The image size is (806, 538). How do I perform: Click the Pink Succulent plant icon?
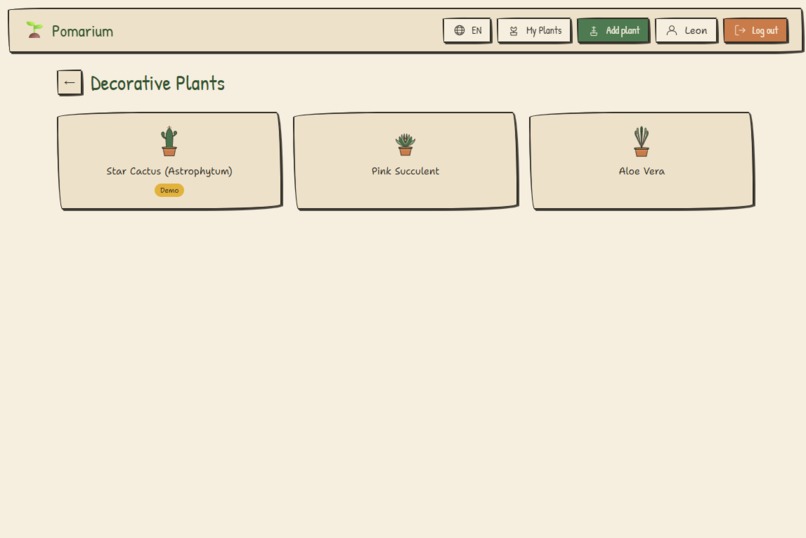point(405,144)
